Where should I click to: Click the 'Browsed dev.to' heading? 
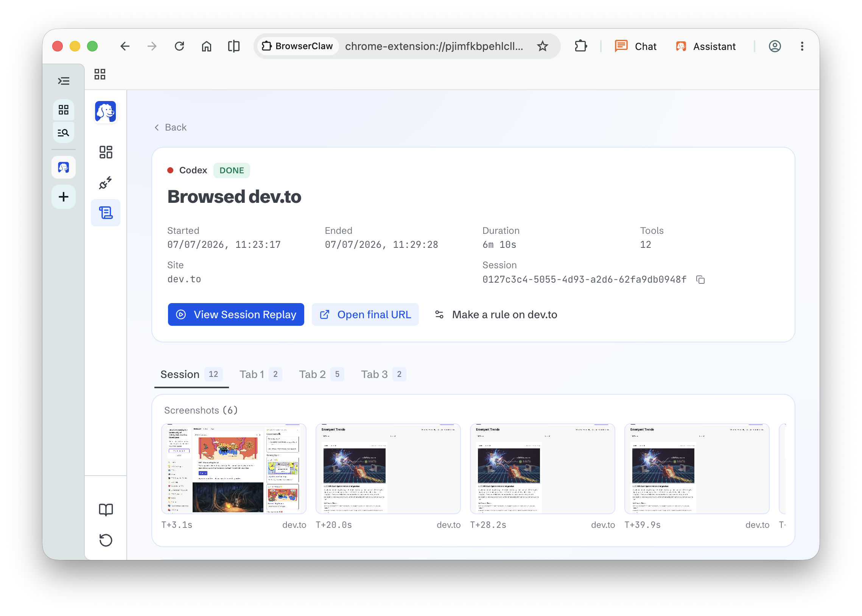pos(234,197)
